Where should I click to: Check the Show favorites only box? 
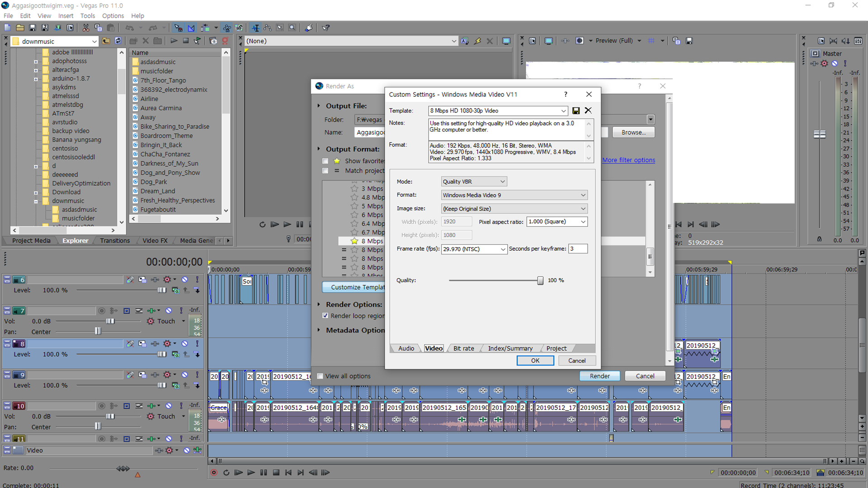(x=325, y=161)
